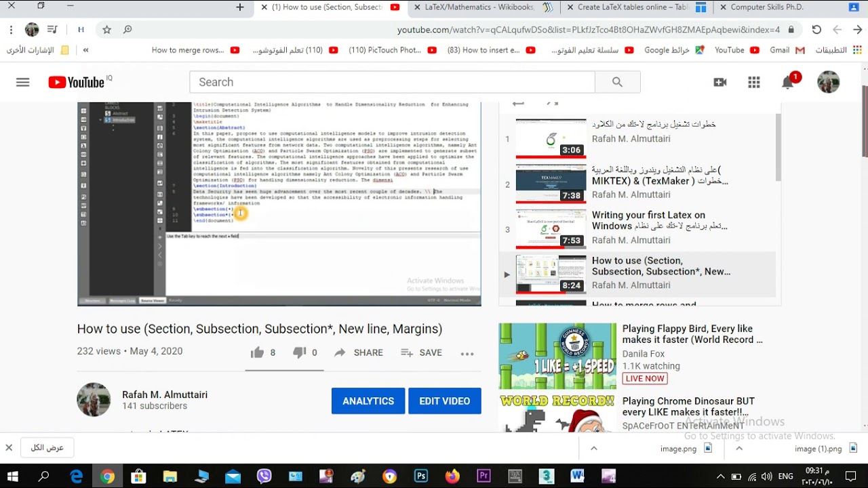Click the zoom magnifier icon in address bar
The image size is (868, 488).
click(x=127, y=30)
